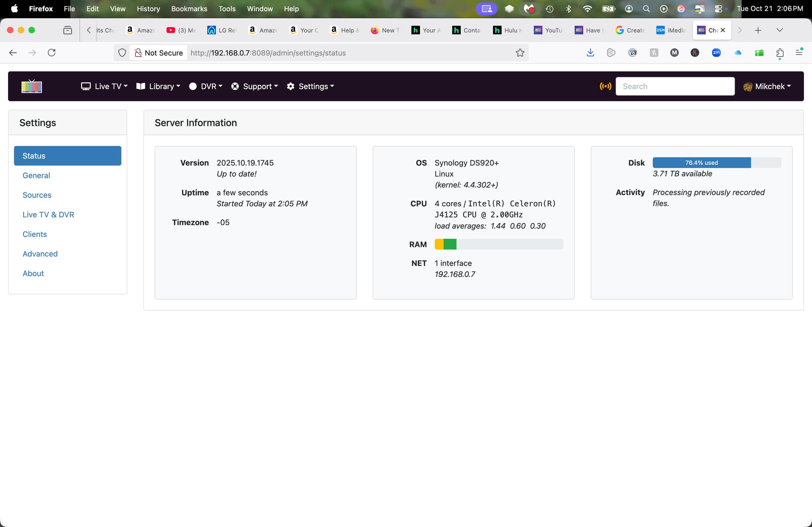The width and height of the screenshot is (812, 527).
Task: Bookmark this page with the star icon
Action: 520,53
